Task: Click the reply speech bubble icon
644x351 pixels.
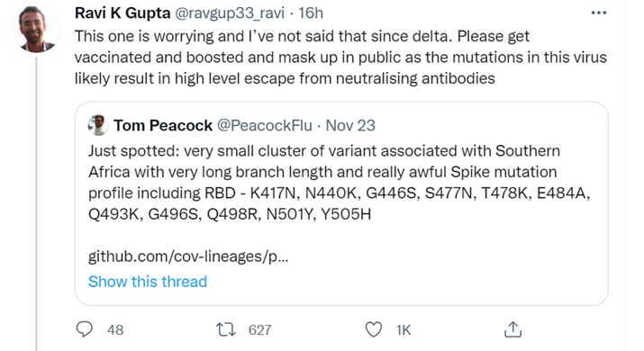Action: click(x=85, y=329)
